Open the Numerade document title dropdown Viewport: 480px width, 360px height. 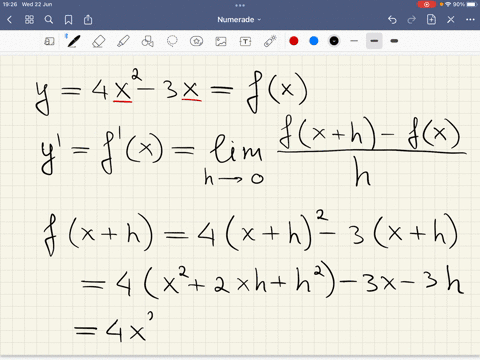coord(239,20)
